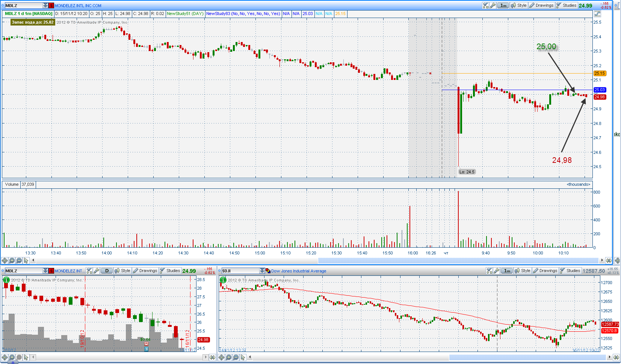
Task: Zoom in on bottom-left daily chart
Action: click(x=12, y=357)
